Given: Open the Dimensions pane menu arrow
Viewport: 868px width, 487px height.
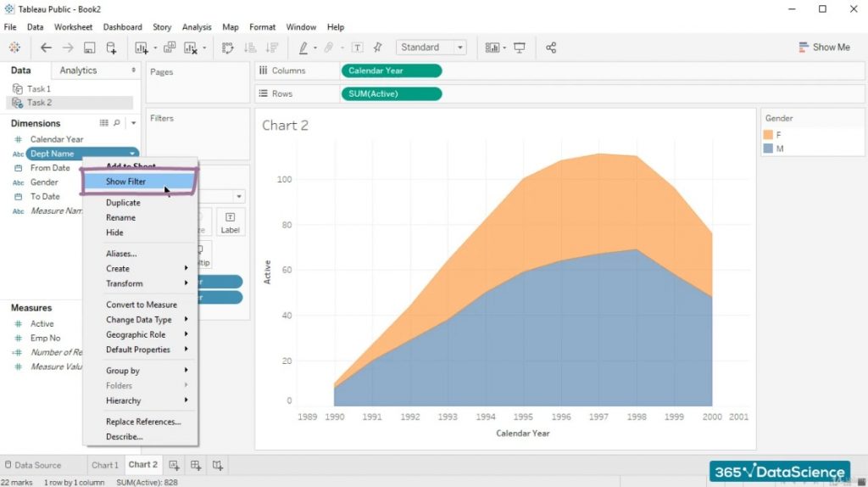Looking at the screenshot, I should point(133,123).
